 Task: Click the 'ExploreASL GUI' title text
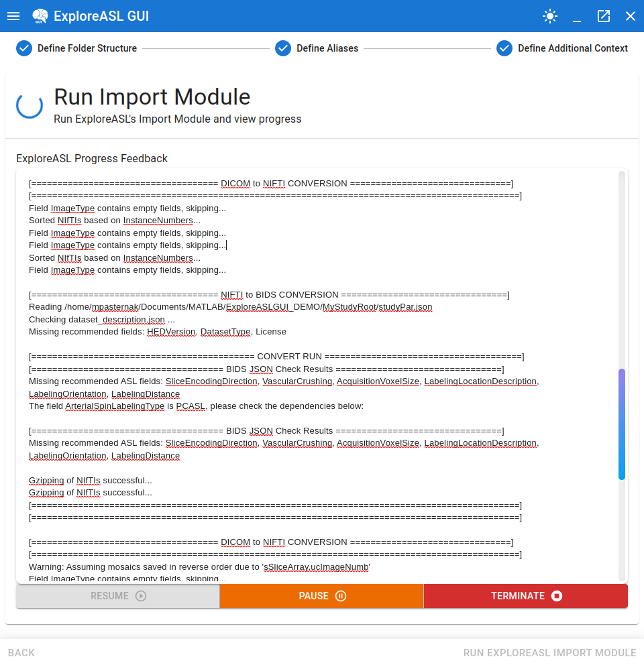pyautogui.click(x=101, y=16)
